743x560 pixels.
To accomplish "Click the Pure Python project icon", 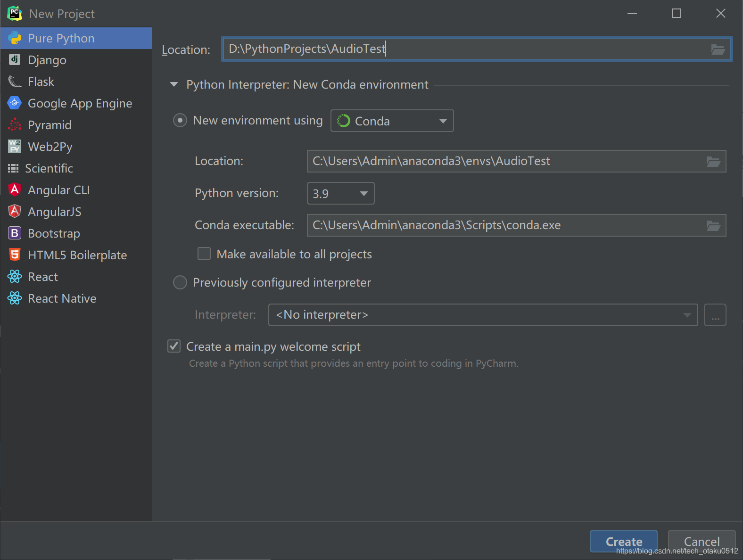I will pos(15,38).
